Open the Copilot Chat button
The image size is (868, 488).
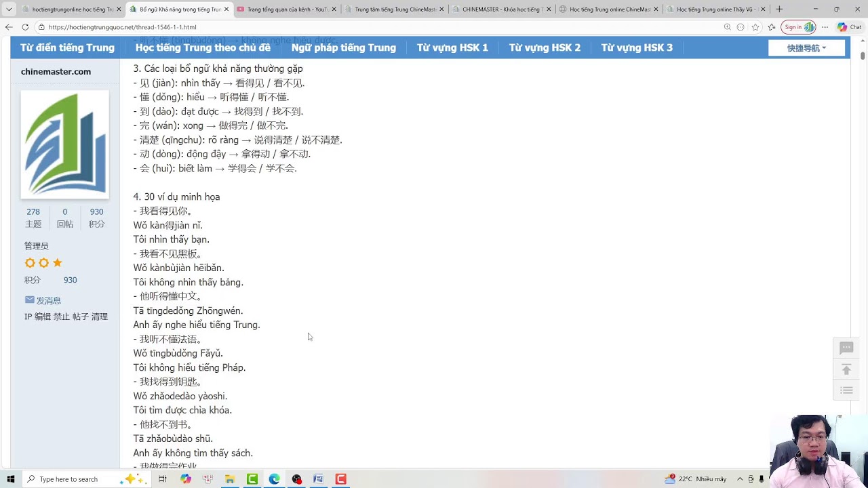point(850,27)
